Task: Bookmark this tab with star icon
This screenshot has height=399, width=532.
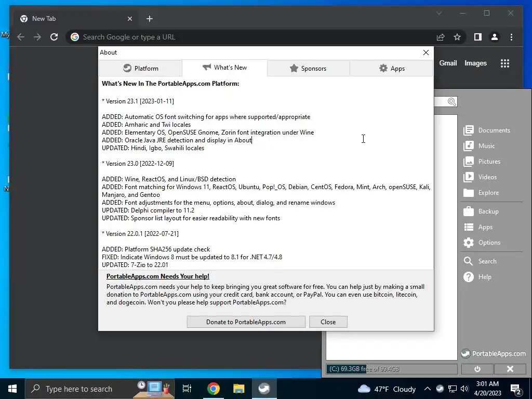Action: tap(457, 37)
